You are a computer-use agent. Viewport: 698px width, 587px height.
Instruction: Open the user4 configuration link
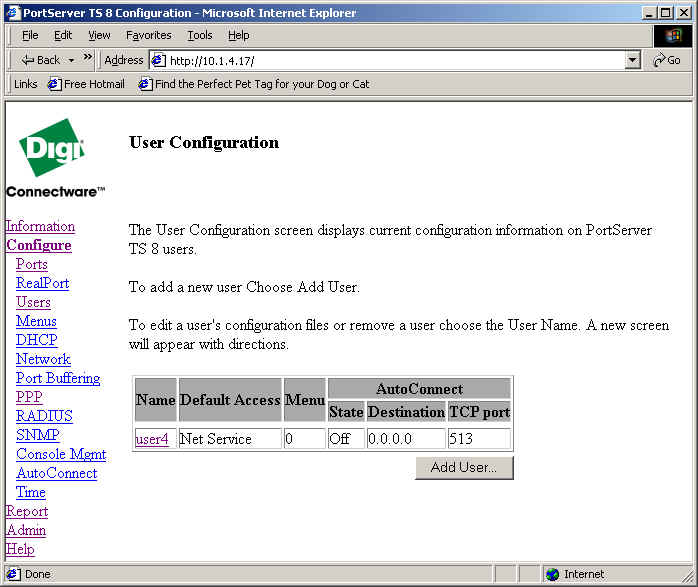152,439
